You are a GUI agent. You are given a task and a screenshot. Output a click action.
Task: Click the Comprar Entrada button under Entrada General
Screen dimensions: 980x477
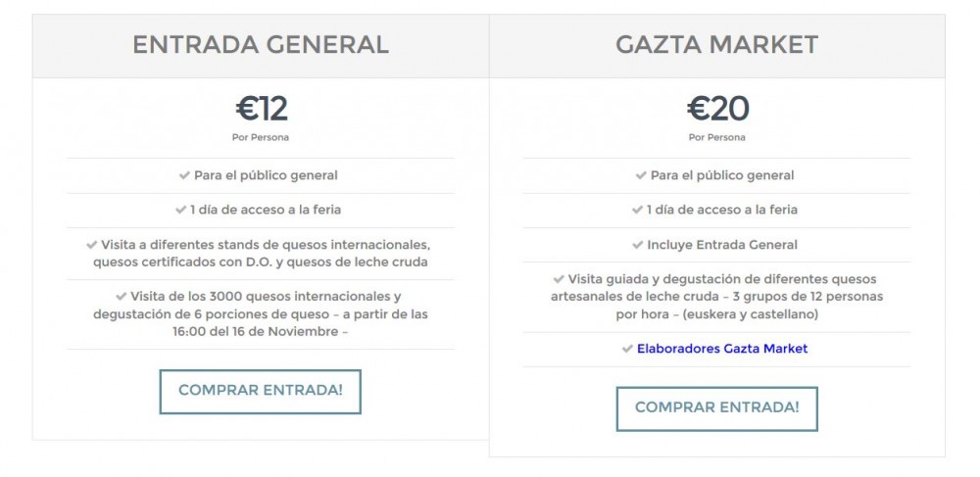point(260,392)
